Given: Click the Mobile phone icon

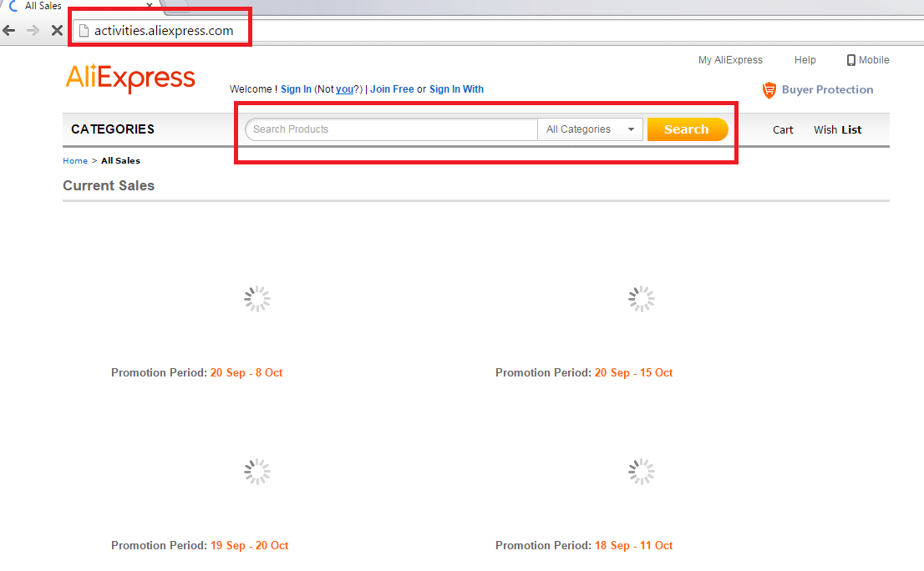Looking at the screenshot, I should pyautogui.click(x=851, y=60).
